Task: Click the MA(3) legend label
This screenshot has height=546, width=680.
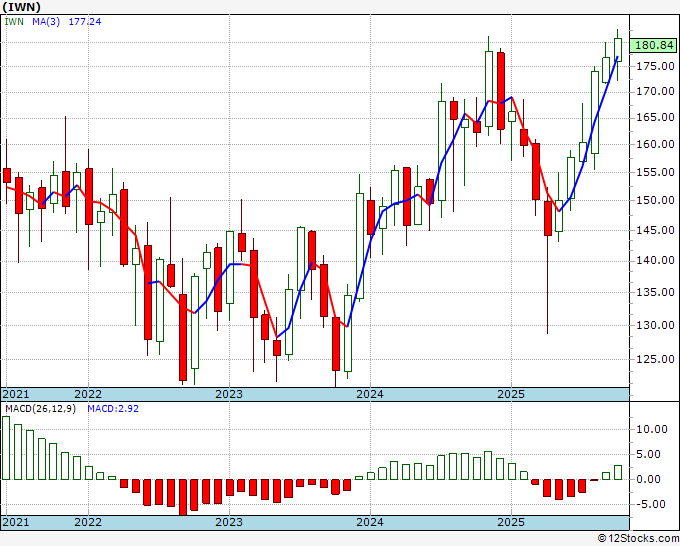Action: 46,21
